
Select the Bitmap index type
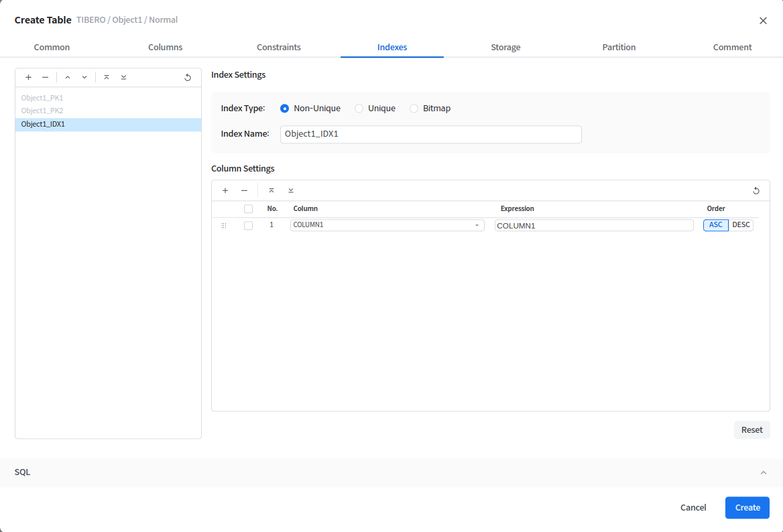point(414,109)
